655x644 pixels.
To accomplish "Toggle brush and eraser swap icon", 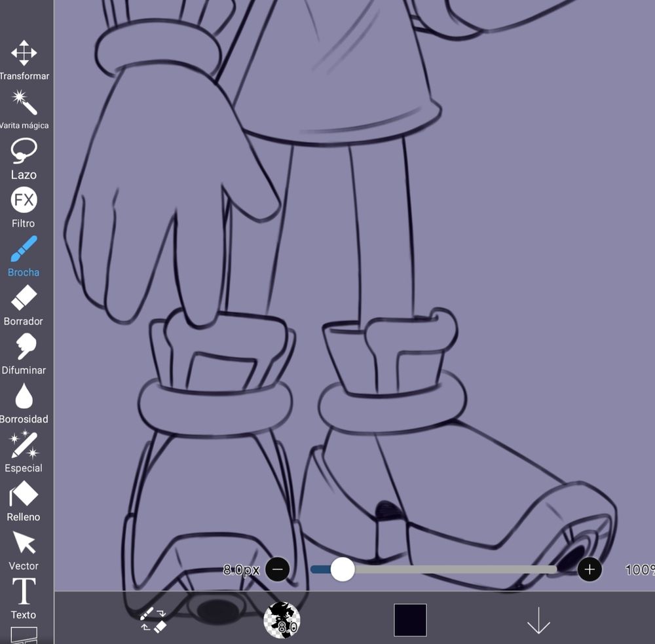I will 153,620.
